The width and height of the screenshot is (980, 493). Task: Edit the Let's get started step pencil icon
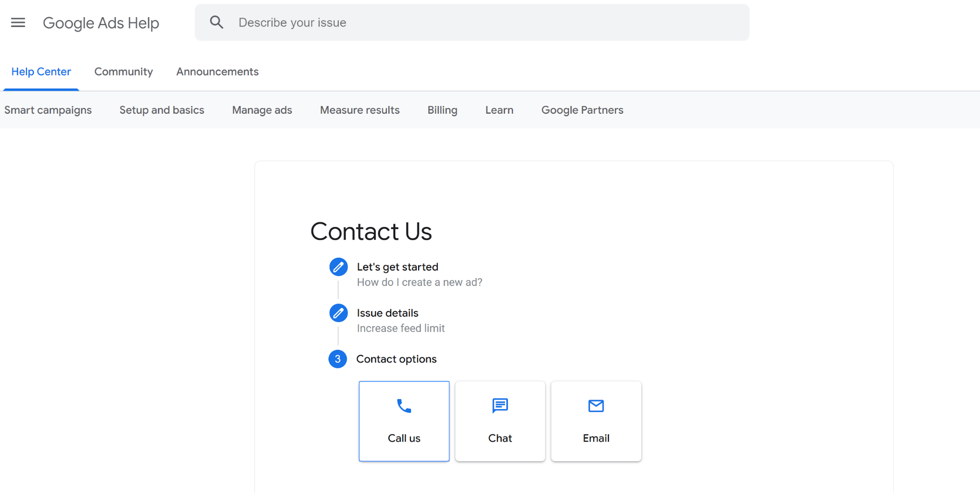click(338, 267)
